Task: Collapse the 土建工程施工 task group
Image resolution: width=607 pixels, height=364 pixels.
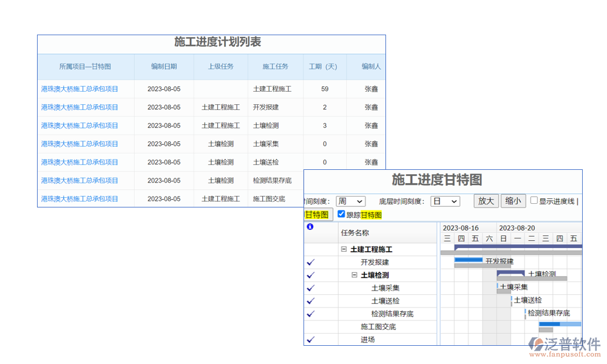Action: click(x=344, y=249)
